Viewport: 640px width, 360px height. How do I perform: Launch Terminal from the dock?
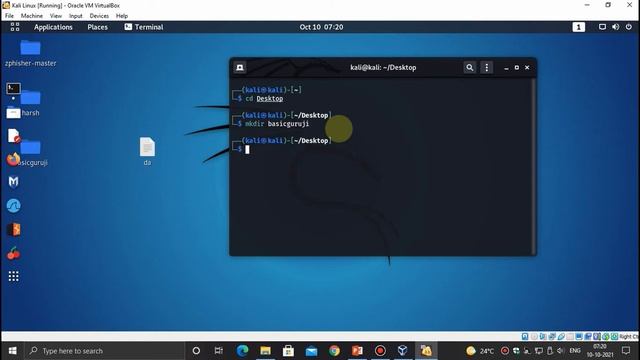(x=13, y=89)
